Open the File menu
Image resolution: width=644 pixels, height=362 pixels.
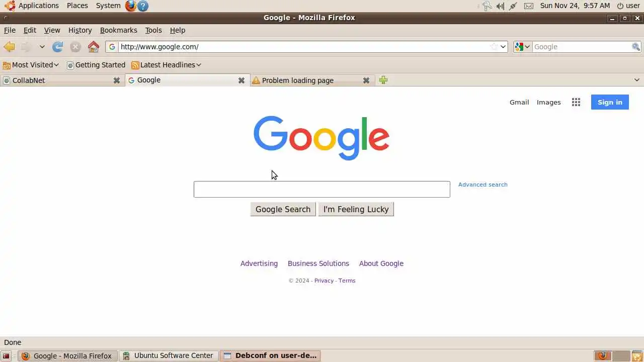[x=10, y=30]
